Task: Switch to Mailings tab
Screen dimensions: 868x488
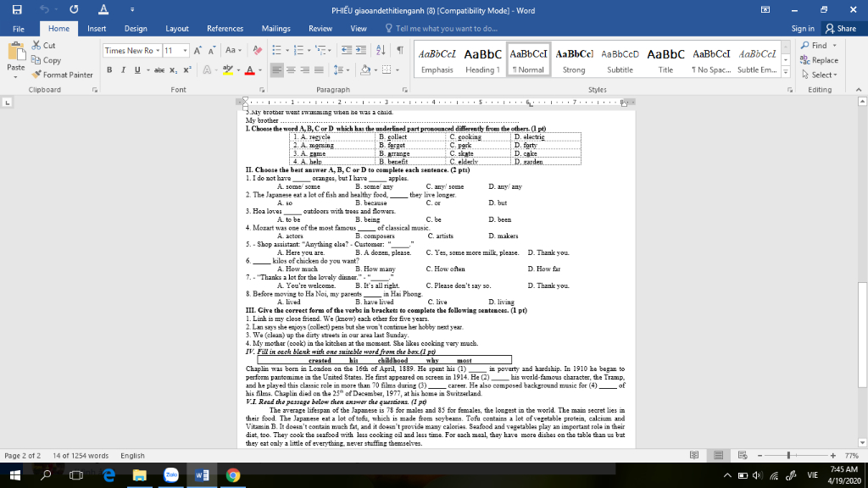Action: click(275, 29)
